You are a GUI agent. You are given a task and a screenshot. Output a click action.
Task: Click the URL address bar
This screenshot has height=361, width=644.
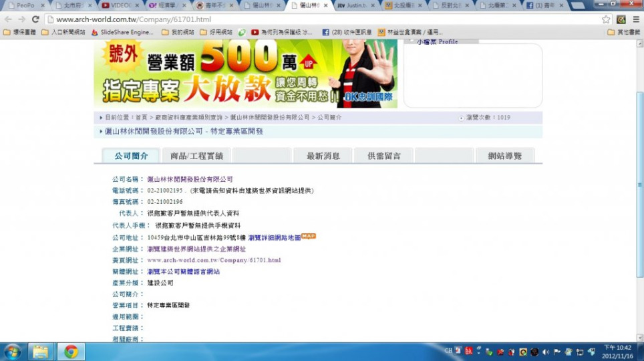[x=321, y=19]
